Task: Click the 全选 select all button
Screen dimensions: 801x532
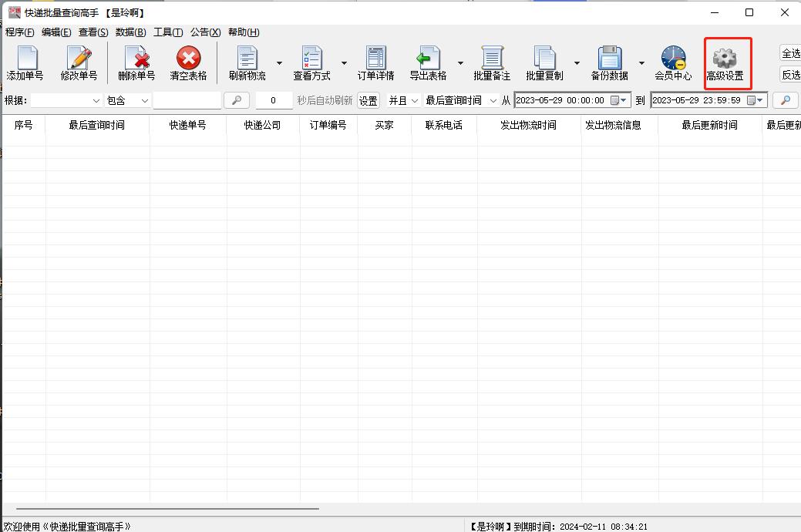Action: [x=790, y=53]
